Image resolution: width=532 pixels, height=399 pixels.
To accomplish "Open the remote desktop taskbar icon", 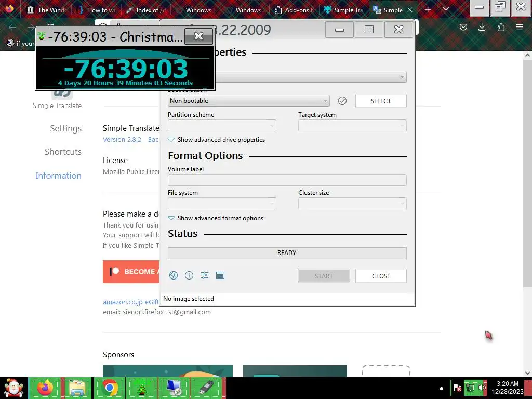I will click(174, 388).
